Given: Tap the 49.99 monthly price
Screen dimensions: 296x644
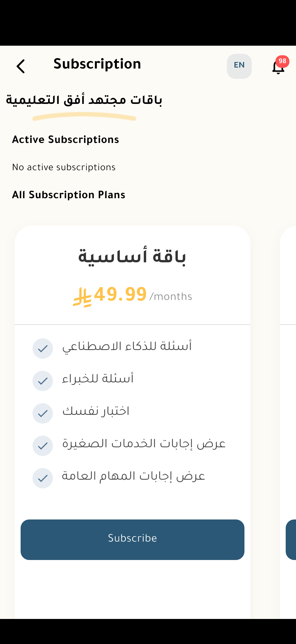Looking at the screenshot, I should tap(121, 295).
